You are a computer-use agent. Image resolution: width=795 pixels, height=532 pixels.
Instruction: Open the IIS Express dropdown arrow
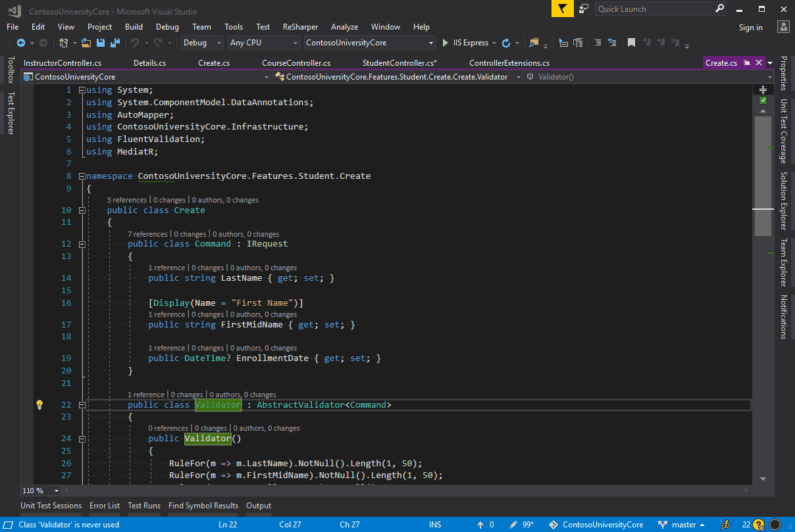(x=494, y=43)
